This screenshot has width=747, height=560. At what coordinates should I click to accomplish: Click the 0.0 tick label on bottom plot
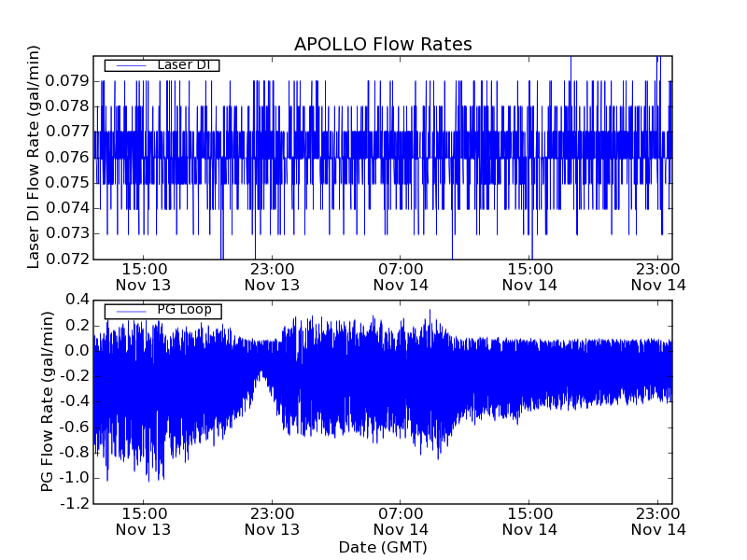click(x=78, y=351)
